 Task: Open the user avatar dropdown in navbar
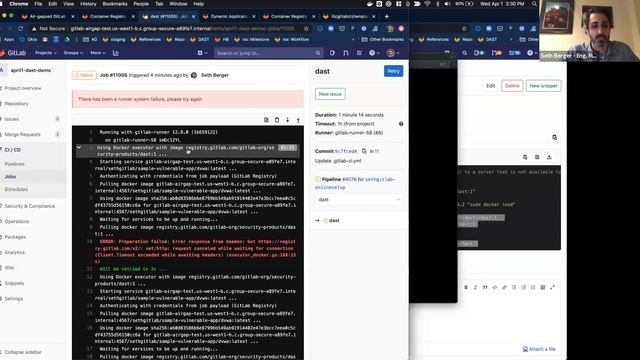(393, 53)
